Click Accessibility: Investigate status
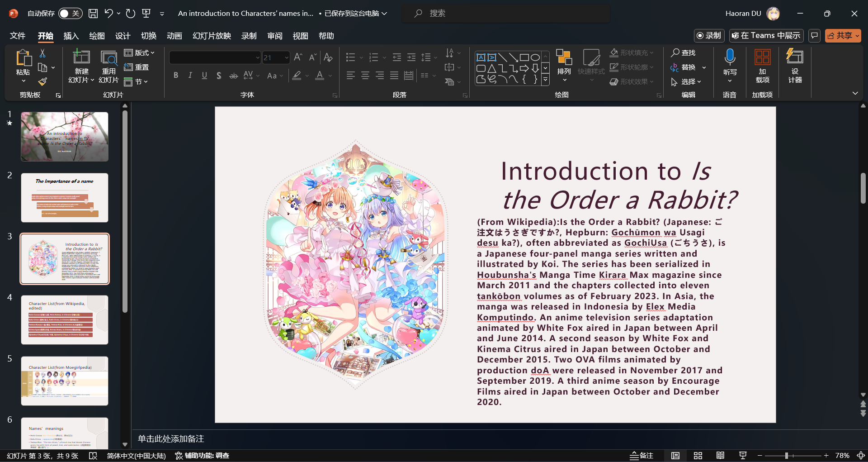 pos(202,456)
